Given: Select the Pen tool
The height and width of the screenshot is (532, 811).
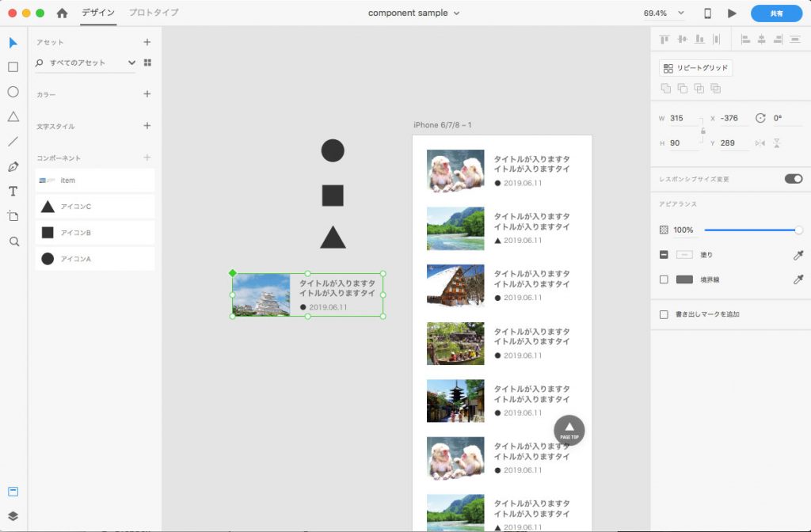Looking at the screenshot, I should tap(13, 166).
